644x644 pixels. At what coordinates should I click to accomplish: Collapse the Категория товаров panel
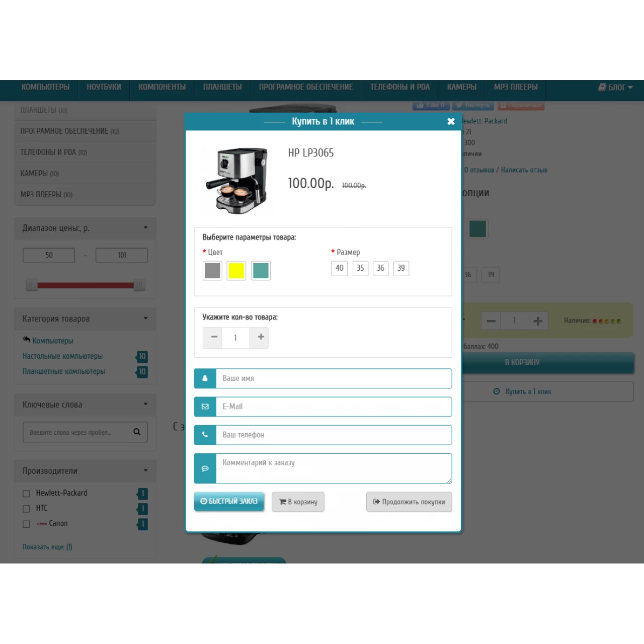145,318
